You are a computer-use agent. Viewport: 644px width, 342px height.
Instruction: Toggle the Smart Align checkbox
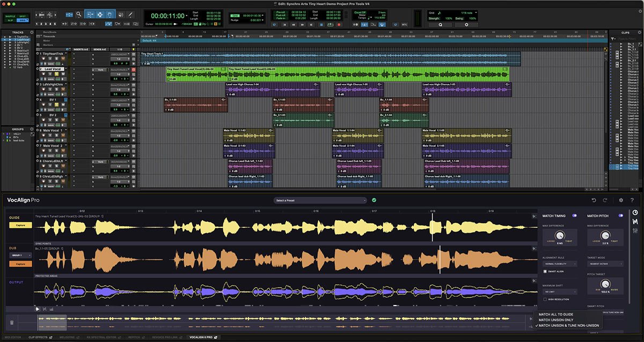pyautogui.click(x=545, y=272)
